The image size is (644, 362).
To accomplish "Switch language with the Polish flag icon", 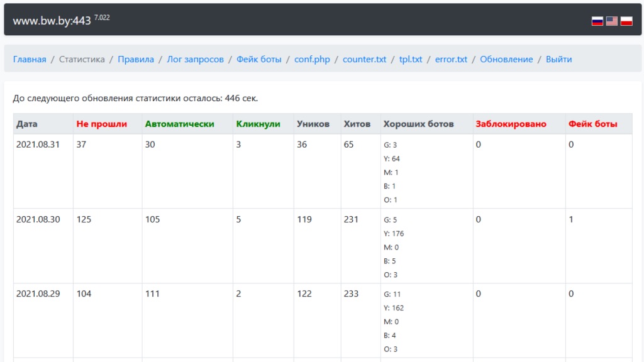I will tap(626, 21).
